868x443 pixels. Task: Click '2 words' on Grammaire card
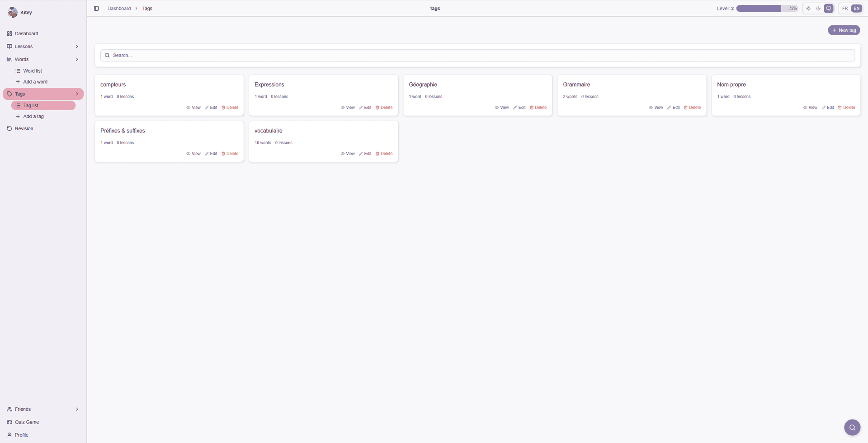(x=570, y=97)
